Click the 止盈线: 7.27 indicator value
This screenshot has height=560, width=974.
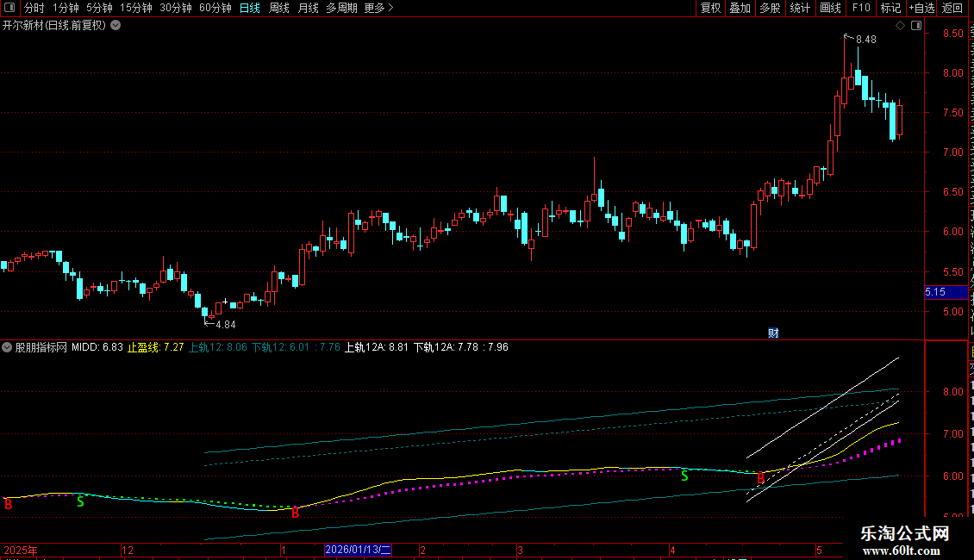point(155,347)
